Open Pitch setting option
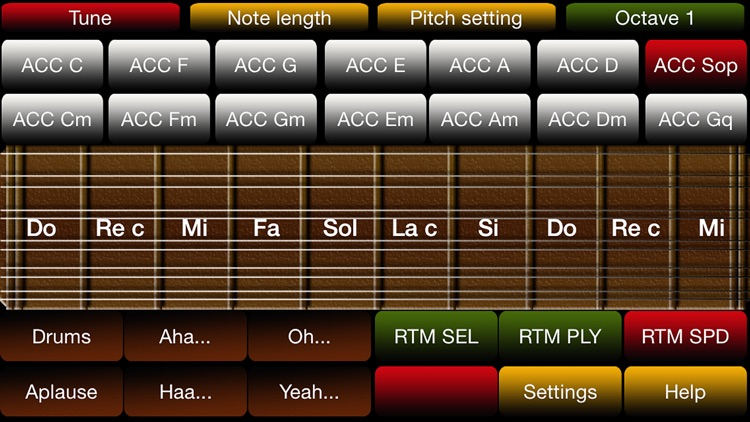Viewport: 750px width, 422px height. click(466, 17)
